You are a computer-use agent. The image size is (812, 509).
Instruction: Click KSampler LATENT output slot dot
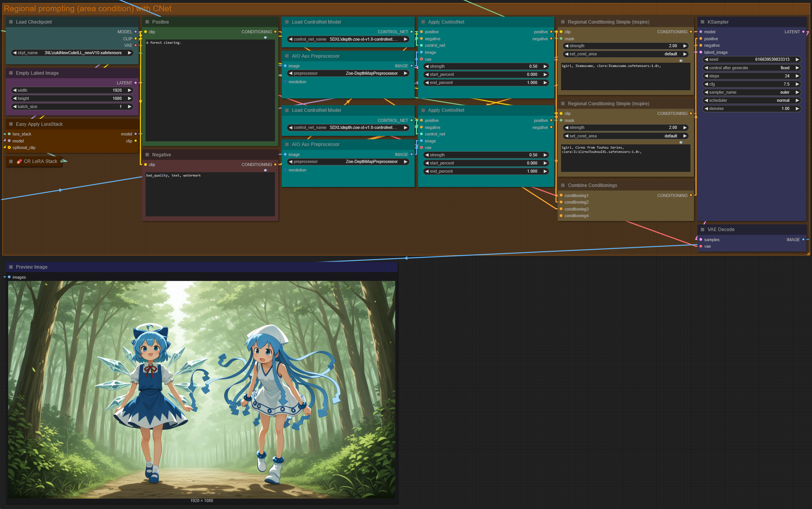[x=803, y=32]
